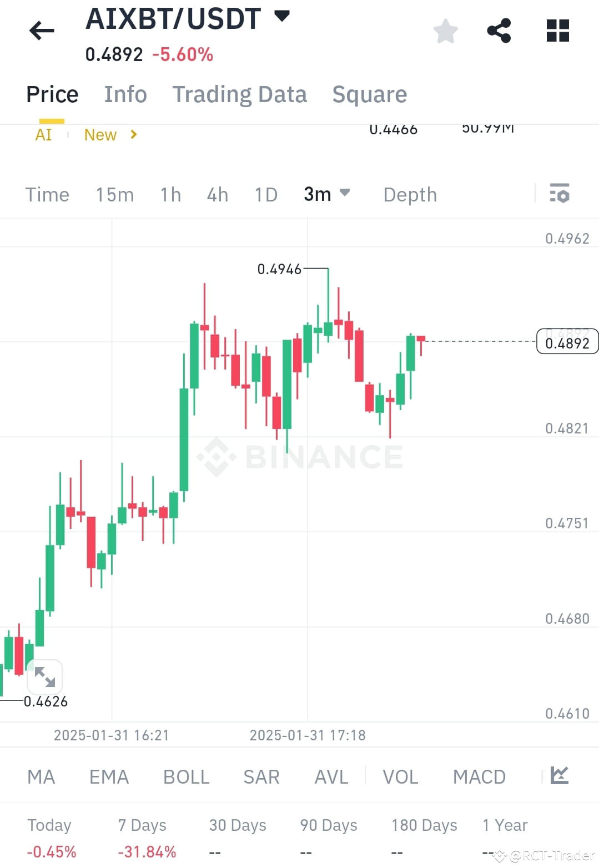Select the AI category tag
The width and height of the screenshot is (599, 868).
43,135
